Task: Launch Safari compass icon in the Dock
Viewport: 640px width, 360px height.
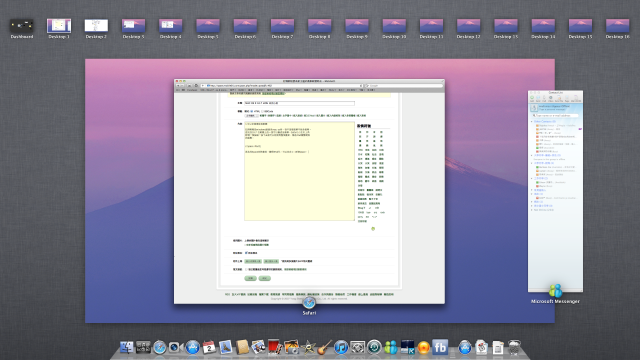Action: point(160,347)
